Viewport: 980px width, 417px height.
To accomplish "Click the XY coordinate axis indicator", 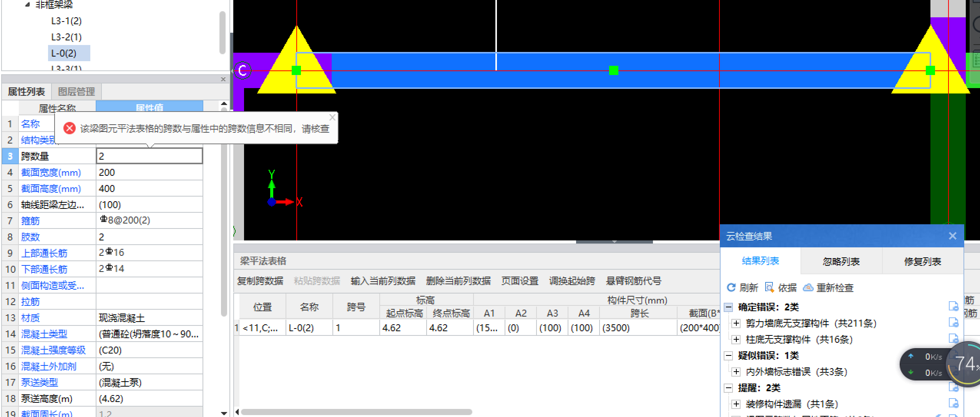I will pos(284,189).
